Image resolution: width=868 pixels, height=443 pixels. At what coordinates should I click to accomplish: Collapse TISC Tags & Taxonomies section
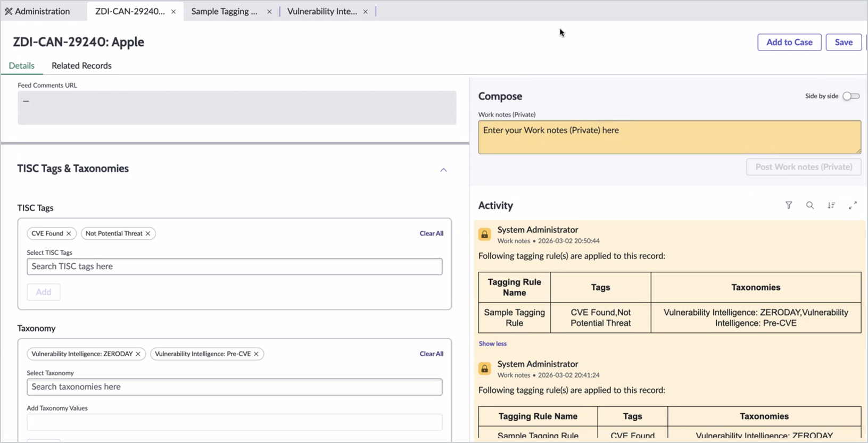point(443,170)
